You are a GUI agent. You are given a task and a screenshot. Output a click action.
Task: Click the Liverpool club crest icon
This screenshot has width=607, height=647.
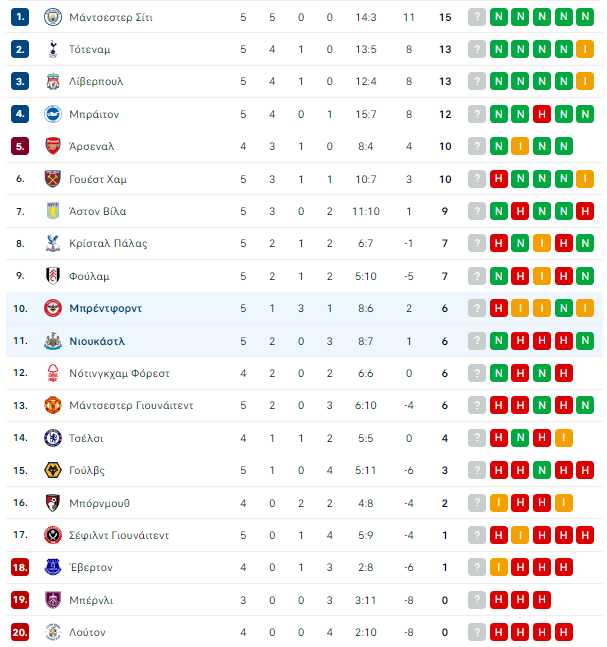pyautogui.click(x=53, y=81)
